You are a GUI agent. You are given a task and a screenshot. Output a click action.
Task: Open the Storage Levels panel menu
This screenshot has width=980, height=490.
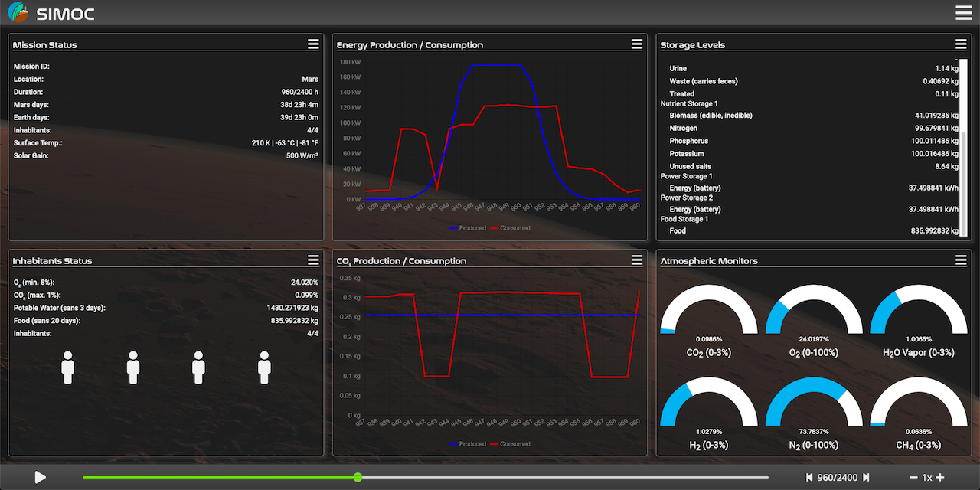point(961,44)
